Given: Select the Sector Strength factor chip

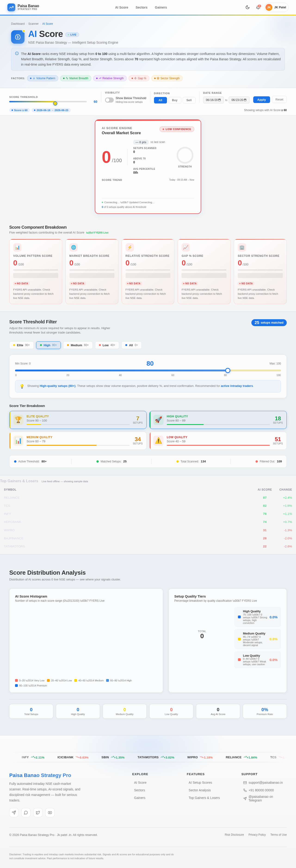Looking at the screenshot, I should click(x=167, y=78).
